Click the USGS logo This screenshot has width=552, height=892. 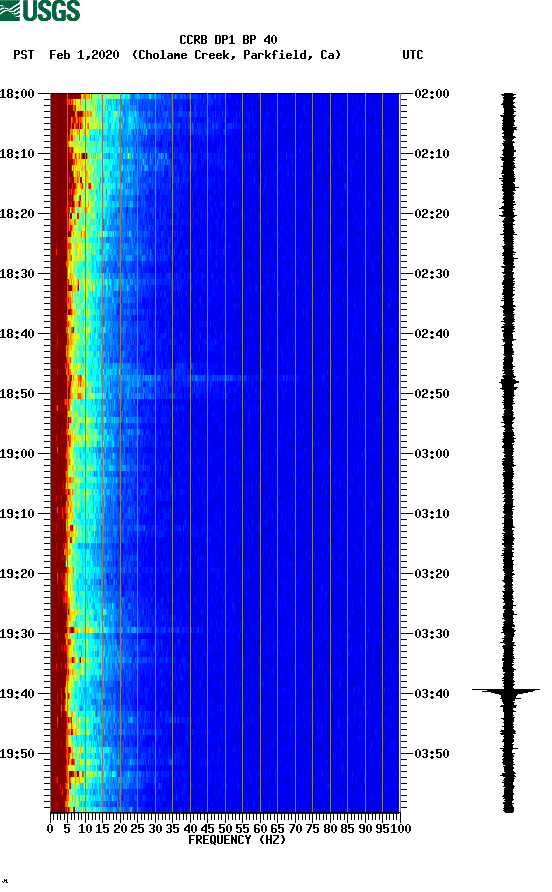pyautogui.click(x=40, y=10)
